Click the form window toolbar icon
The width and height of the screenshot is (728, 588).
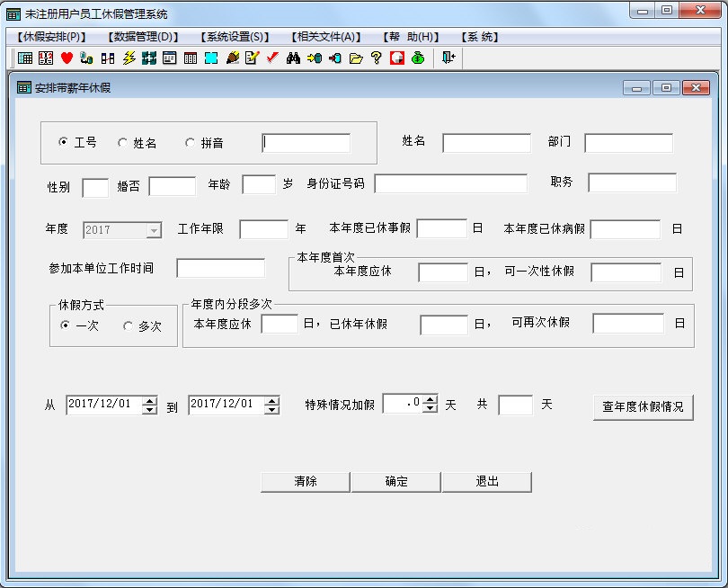(x=170, y=58)
